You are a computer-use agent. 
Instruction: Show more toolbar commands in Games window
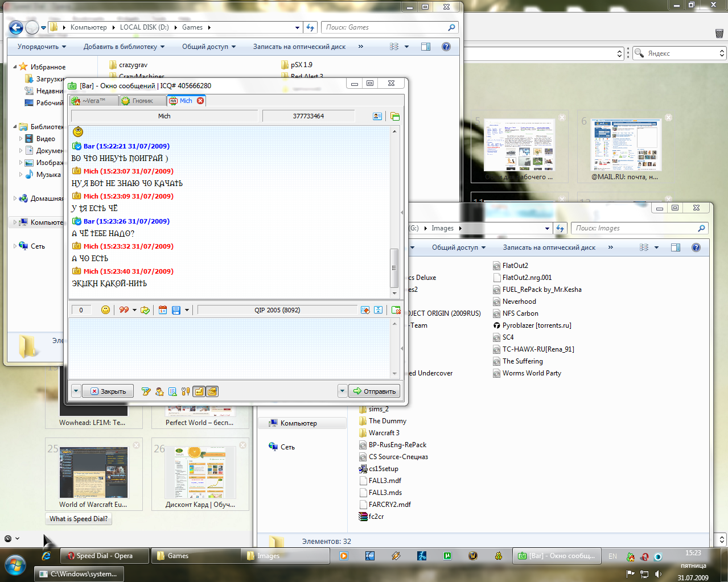361,47
